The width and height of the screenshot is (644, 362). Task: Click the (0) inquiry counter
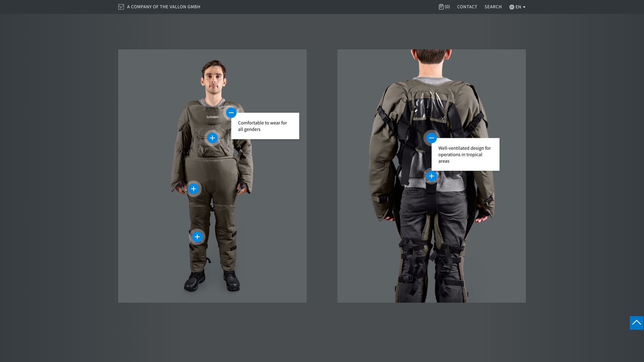pyautogui.click(x=447, y=7)
